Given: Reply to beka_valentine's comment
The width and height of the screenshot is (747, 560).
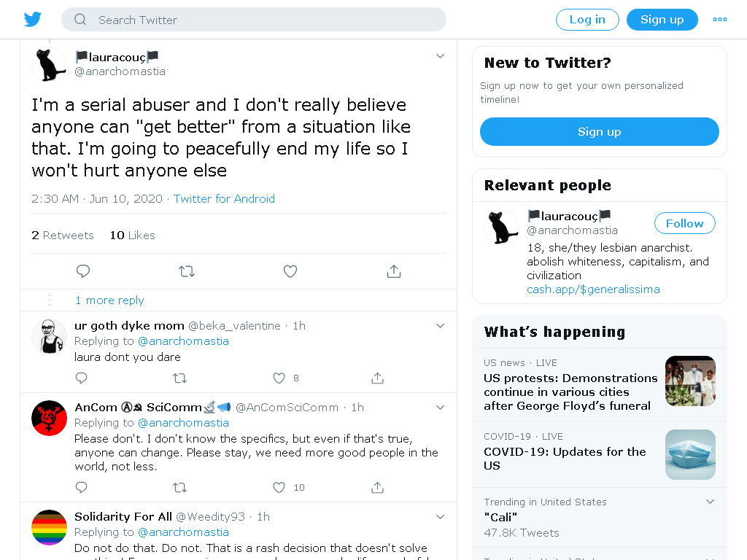Looking at the screenshot, I should (x=82, y=378).
